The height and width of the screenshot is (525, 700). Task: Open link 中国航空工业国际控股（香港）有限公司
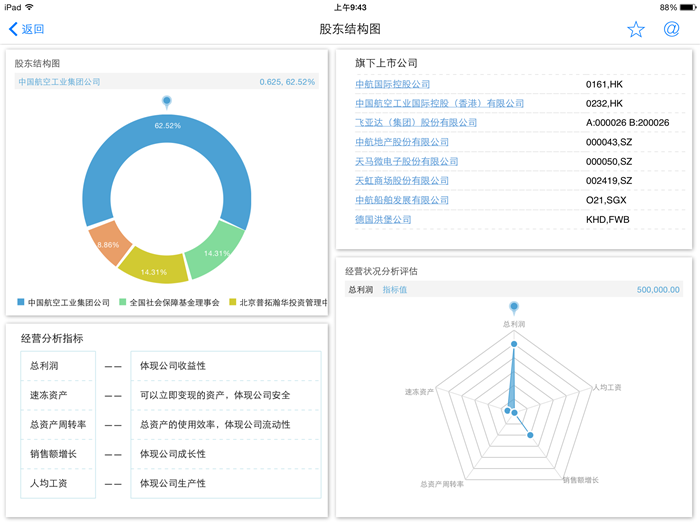point(439,103)
